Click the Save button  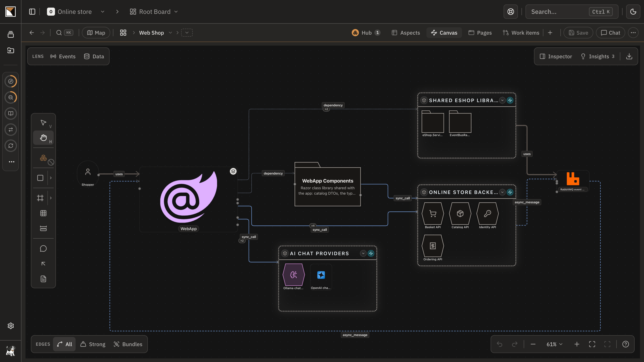click(x=578, y=33)
